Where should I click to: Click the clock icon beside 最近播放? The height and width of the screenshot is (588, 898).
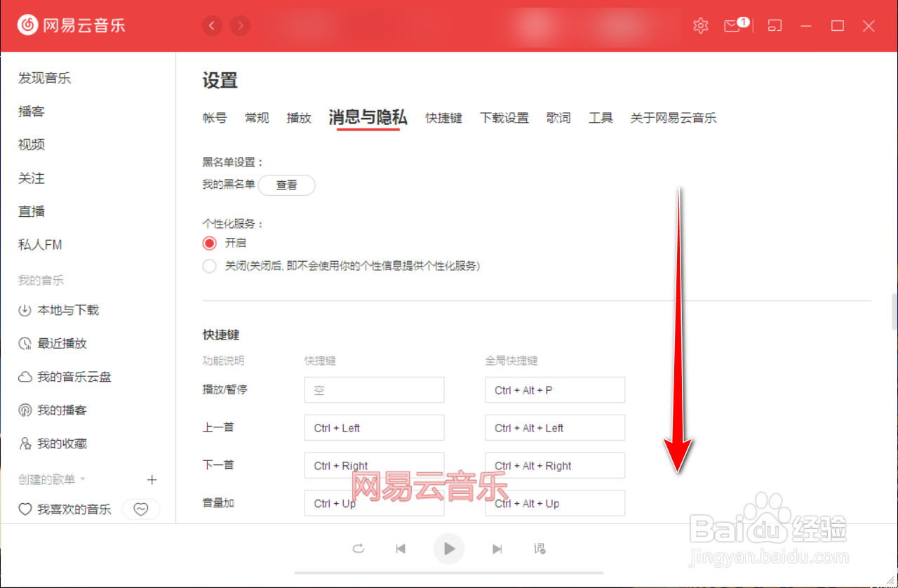tap(25, 344)
